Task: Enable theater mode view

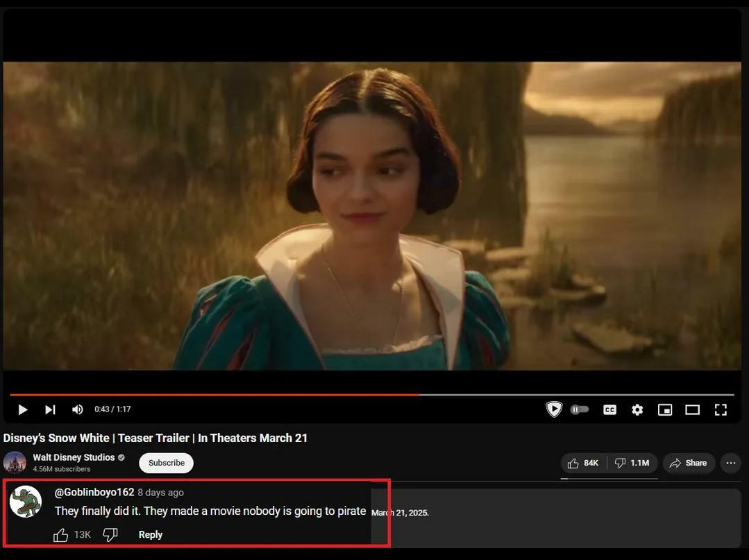Action: (692, 409)
